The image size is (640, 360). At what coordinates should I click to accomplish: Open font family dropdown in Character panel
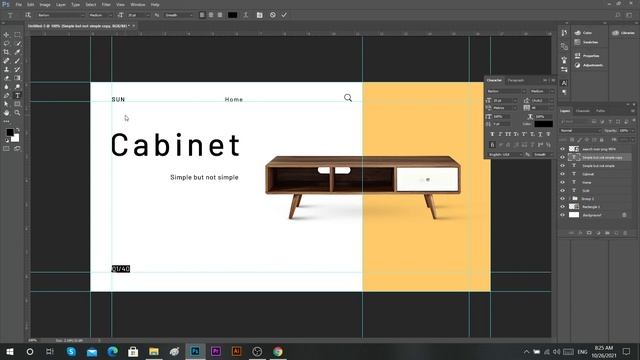pos(506,91)
